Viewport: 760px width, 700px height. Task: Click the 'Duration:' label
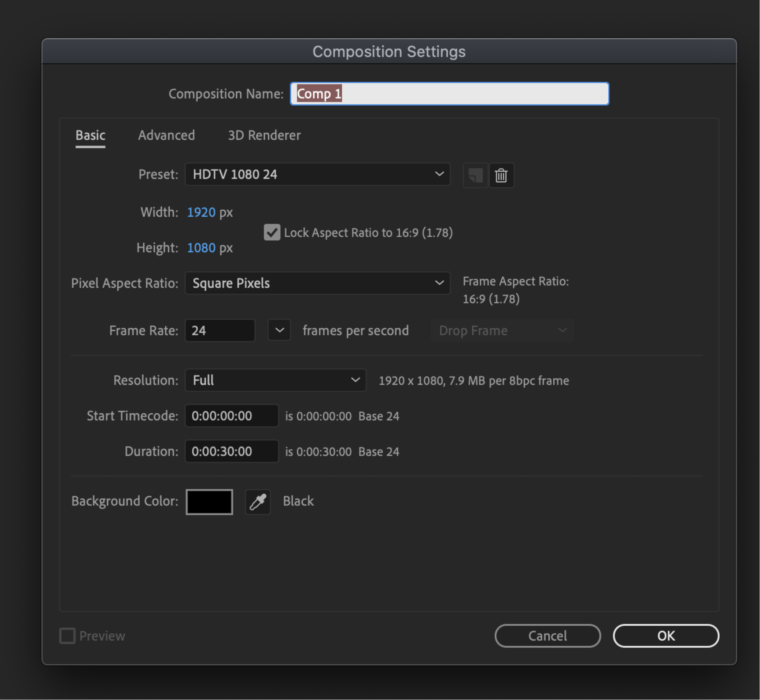(151, 452)
